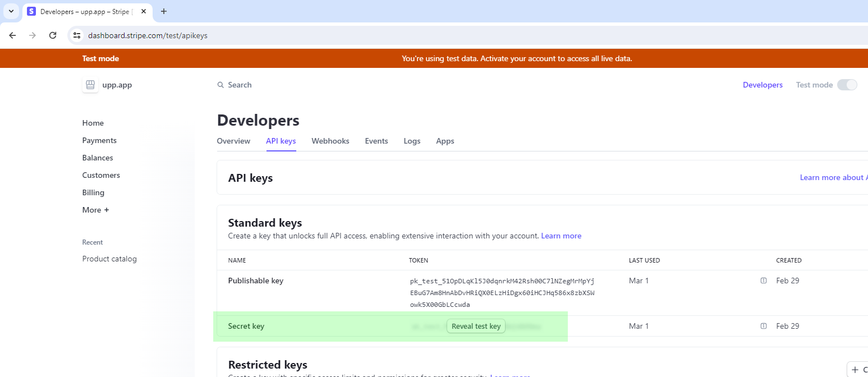Click the Mar 1 Secret key date
Screen dimensions: 868x377
tap(639, 326)
